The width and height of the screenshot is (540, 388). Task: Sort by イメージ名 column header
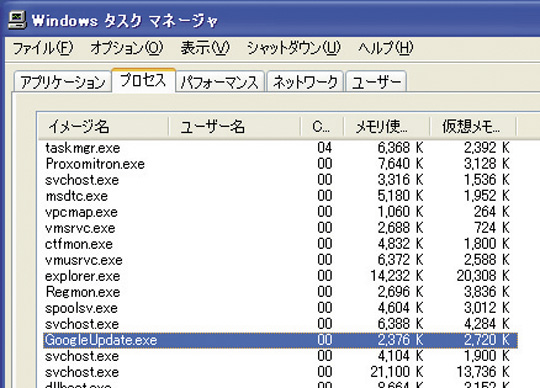point(103,126)
